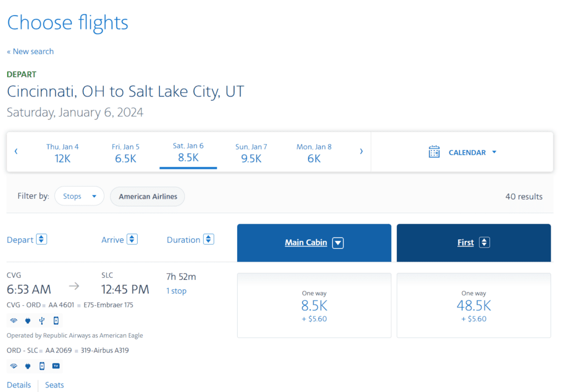Go back via New search link
This screenshot has height=392, width=569.
31,52
